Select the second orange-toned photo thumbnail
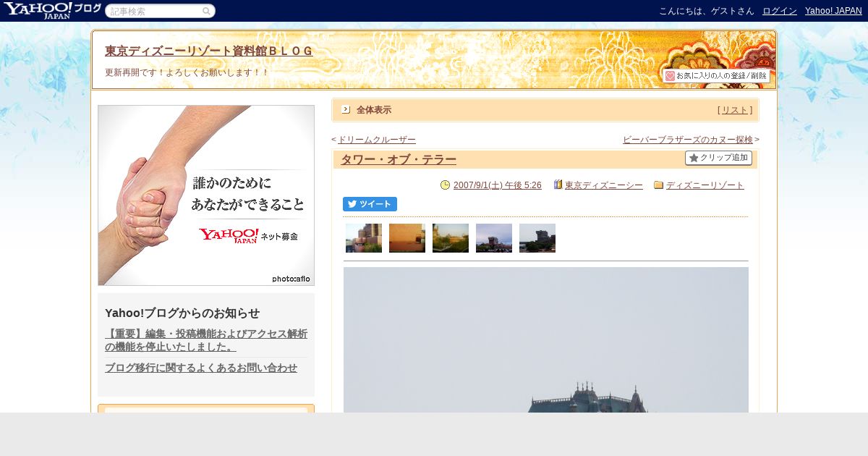The image size is (868, 456). pos(407,238)
